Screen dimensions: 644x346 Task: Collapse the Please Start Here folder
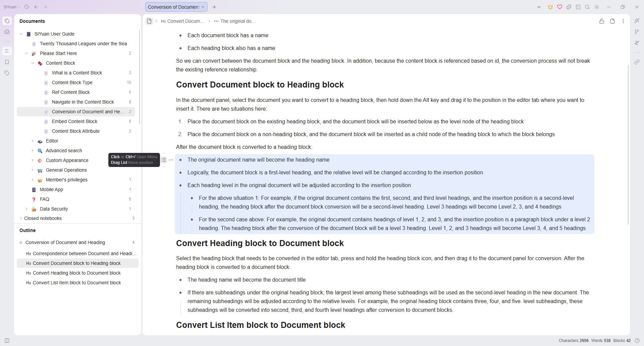coord(26,53)
